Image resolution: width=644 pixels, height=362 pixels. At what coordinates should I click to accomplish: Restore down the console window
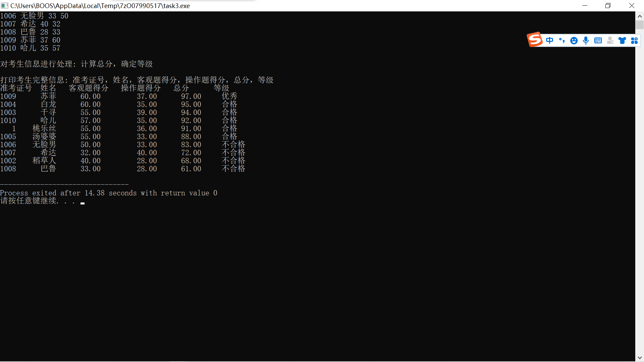[x=608, y=6]
